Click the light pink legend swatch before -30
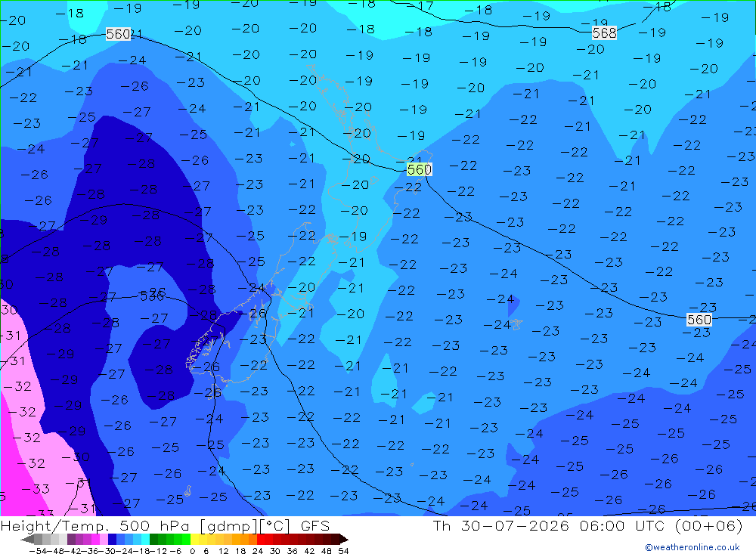756x554 pixels. 104,540
